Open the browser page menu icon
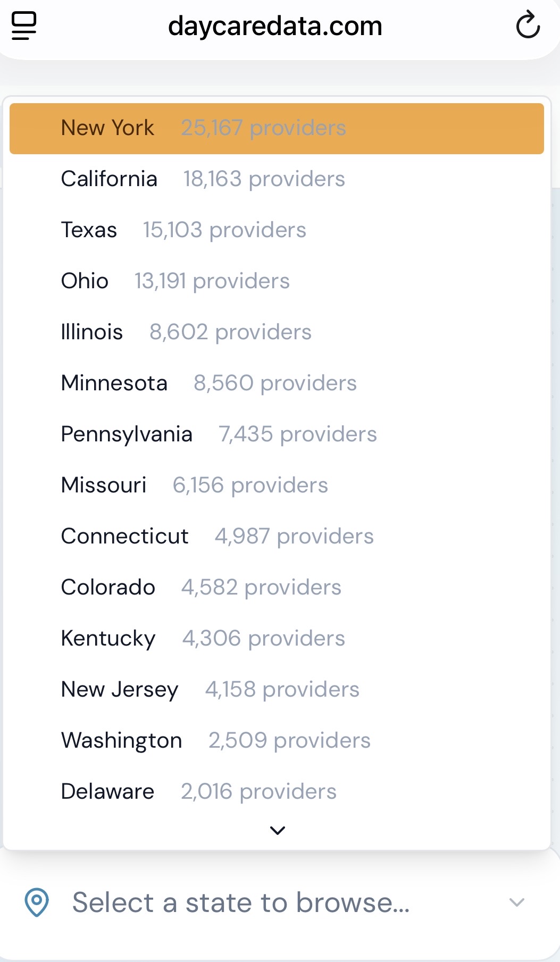 coord(24,26)
